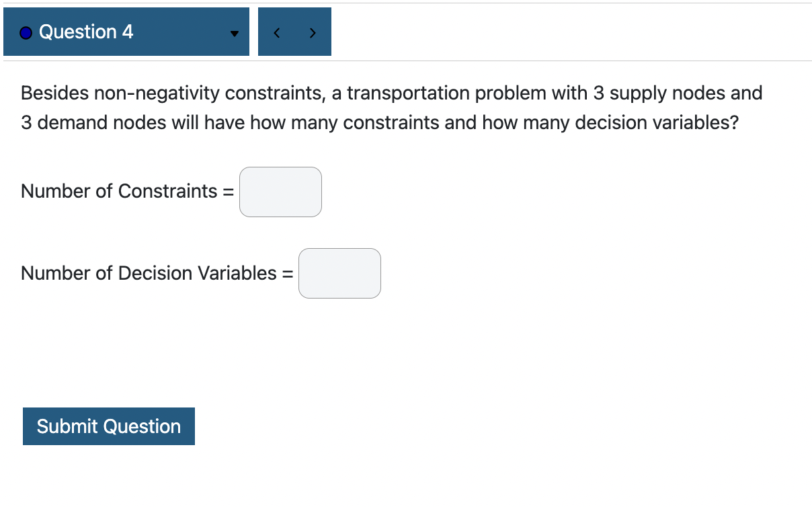Select the word 'transportation' in the question text
Viewport: 812px width, 507px height.
(409, 93)
